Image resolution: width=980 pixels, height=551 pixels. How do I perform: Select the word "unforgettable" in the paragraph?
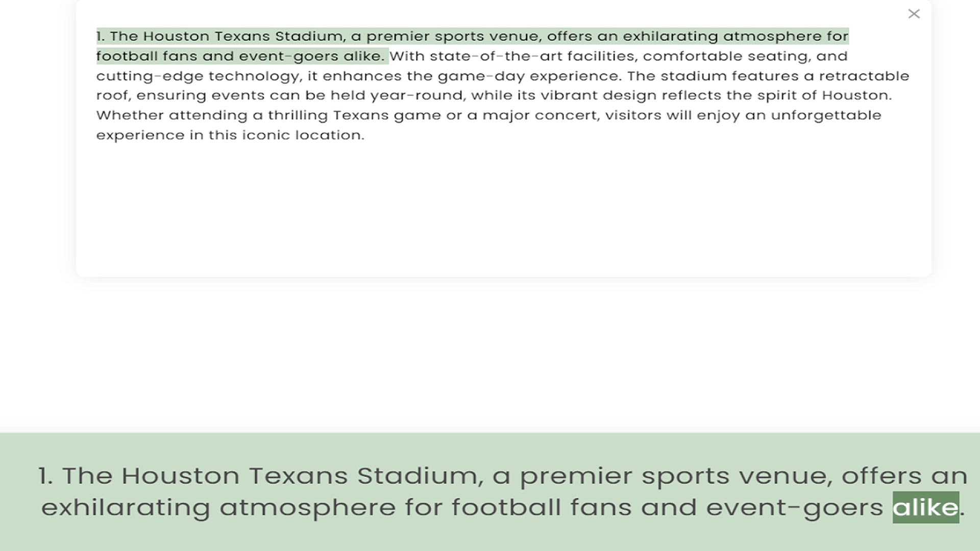coord(825,115)
